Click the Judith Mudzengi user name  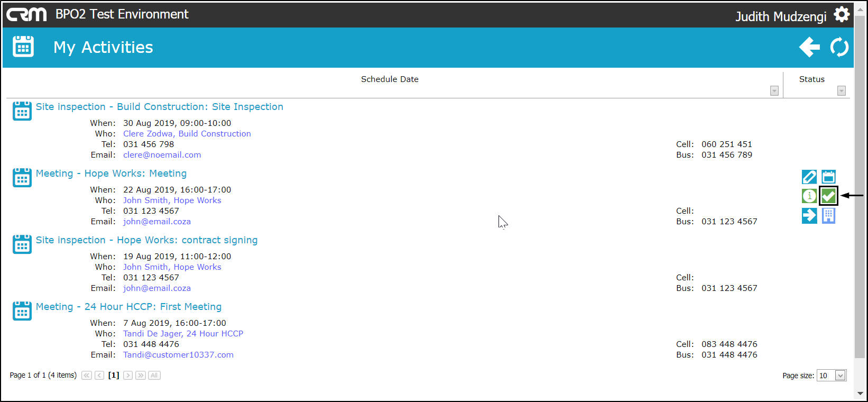781,16
